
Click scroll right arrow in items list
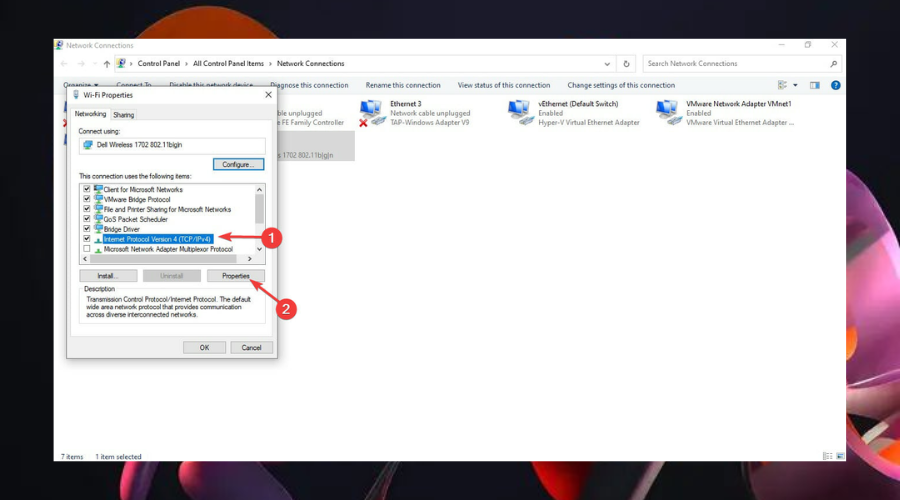pos(250,259)
